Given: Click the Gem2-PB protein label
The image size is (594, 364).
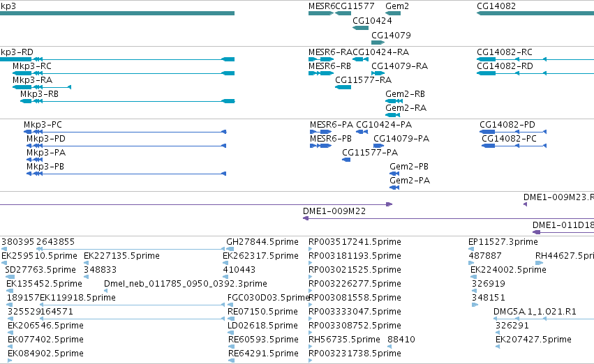Looking at the screenshot, I should click(x=409, y=167).
